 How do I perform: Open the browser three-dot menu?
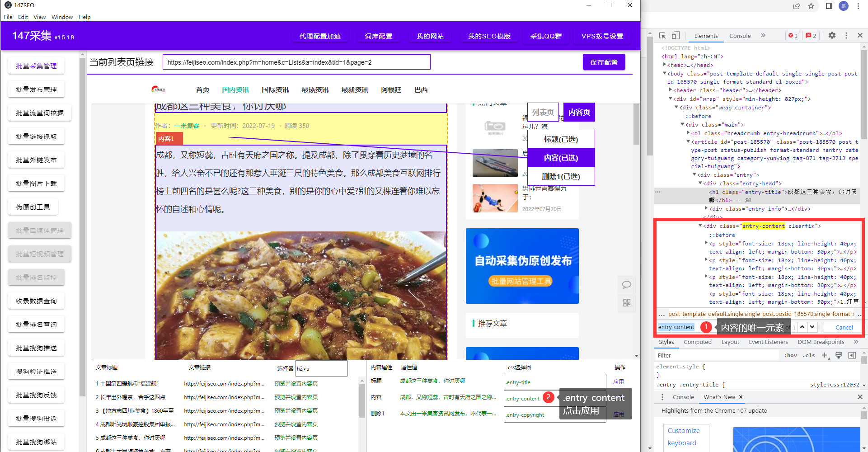(x=858, y=6)
